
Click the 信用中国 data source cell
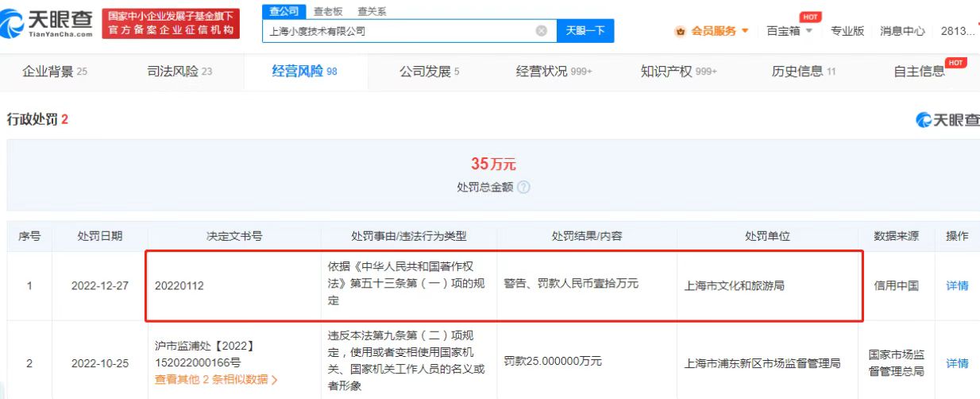coord(896,285)
